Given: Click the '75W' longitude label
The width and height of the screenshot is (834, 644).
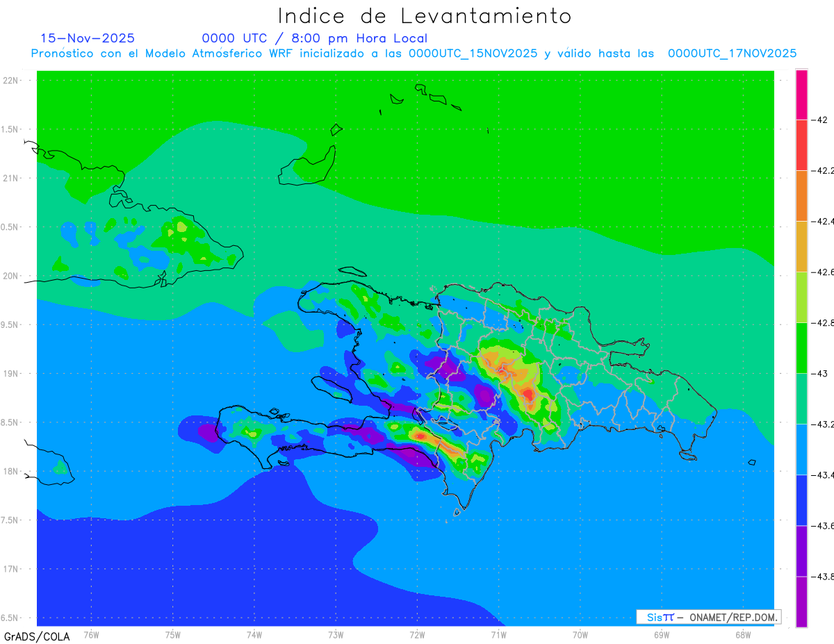Looking at the screenshot, I should click(x=173, y=635).
